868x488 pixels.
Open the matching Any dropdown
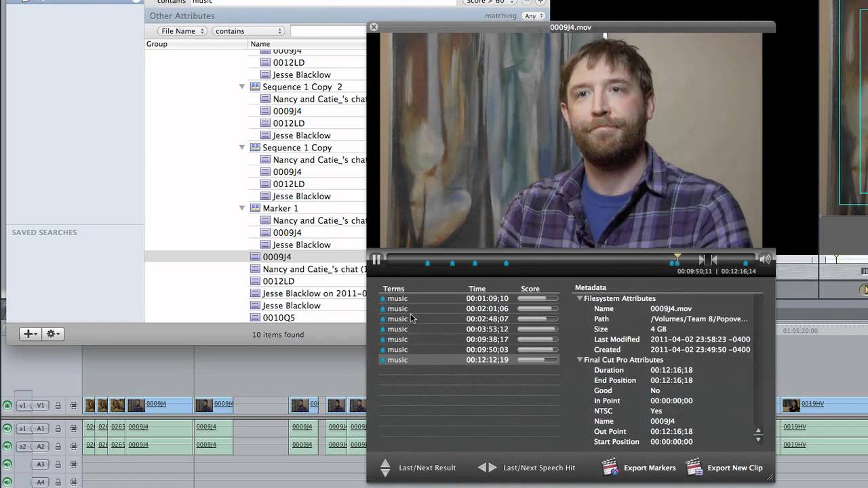534,16
